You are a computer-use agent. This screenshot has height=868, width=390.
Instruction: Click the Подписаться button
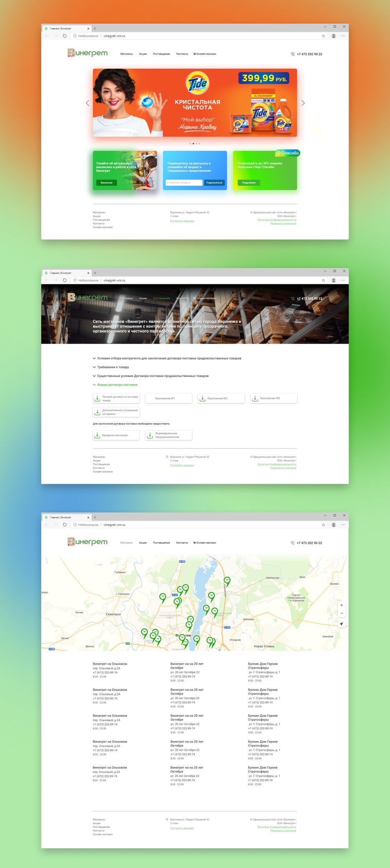(214, 183)
